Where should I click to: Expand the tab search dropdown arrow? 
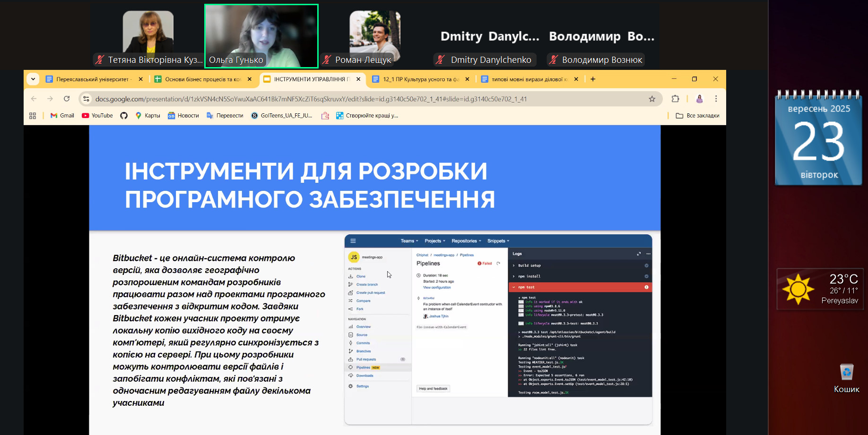(33, 79)
